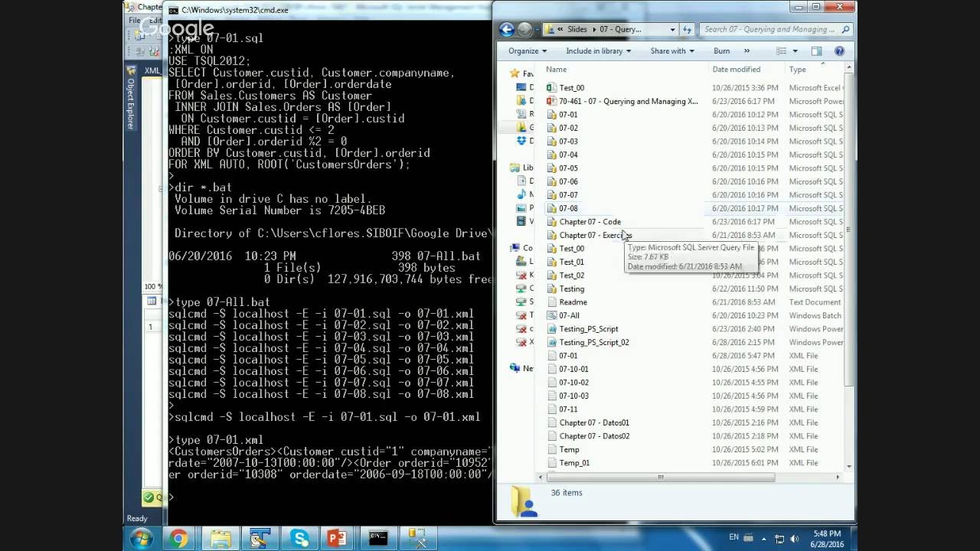Select the 07-08 SQL file
The image size is (980, 551).
click(568, 208)
